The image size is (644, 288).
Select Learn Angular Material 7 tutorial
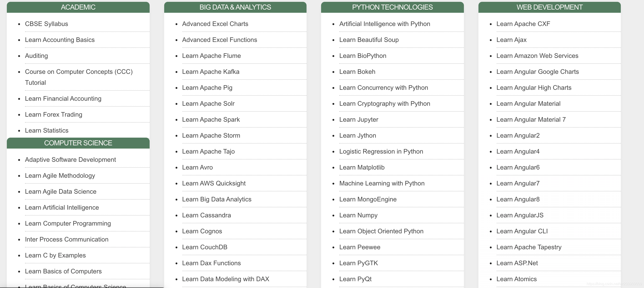[531, 119]
